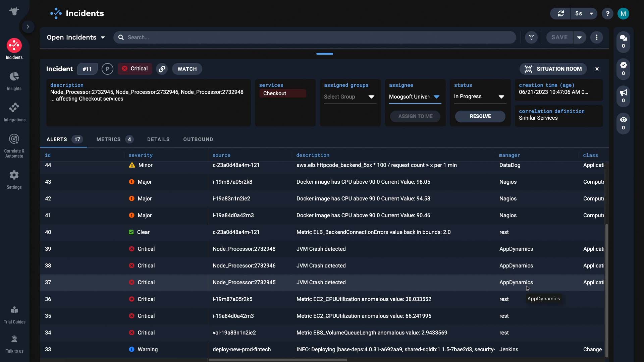Image resolution: width=644 pixels, height=362 pixels.
Task: Select alert 44 Minor row
Action: coord(322,165)
